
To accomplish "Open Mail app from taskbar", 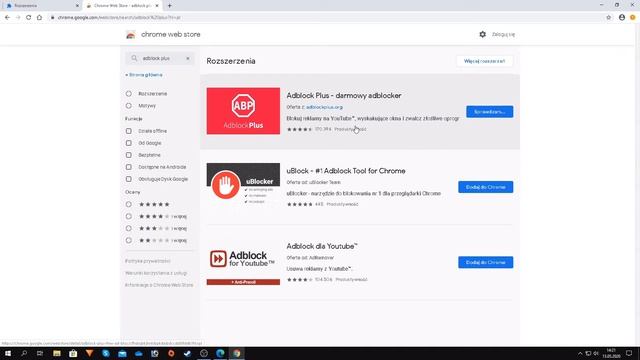I will coord(122,353).
